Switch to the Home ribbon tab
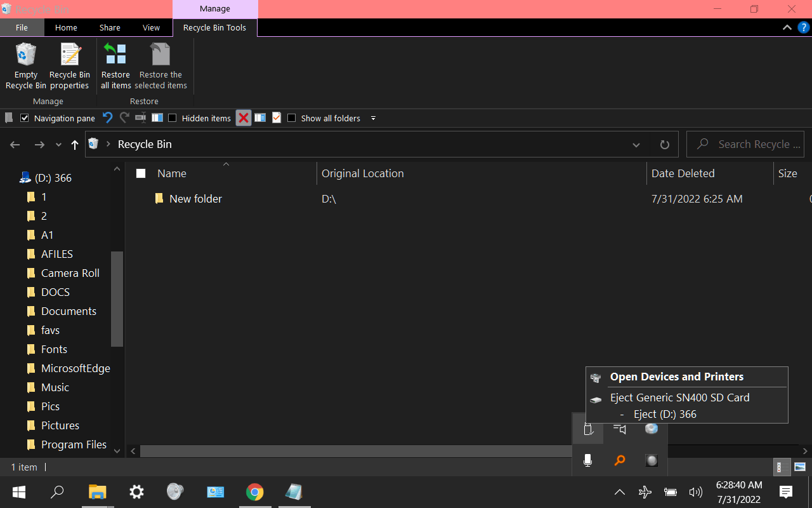The width and height of the screenshot is (812, 508). click(x=66, y=27)
